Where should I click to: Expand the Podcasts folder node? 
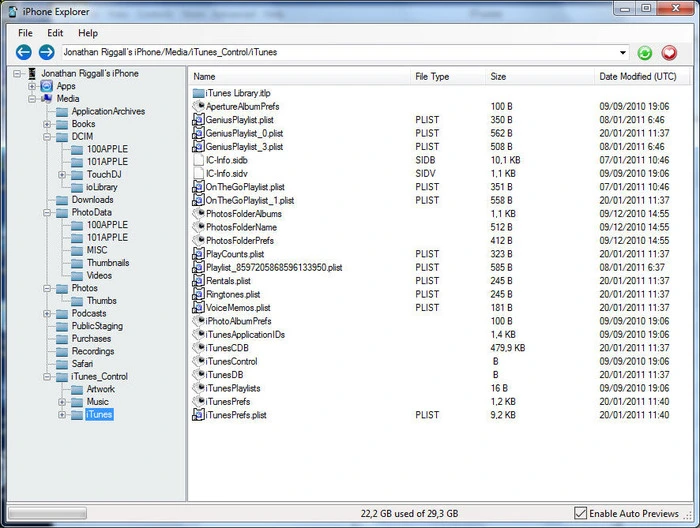(48, 314)
